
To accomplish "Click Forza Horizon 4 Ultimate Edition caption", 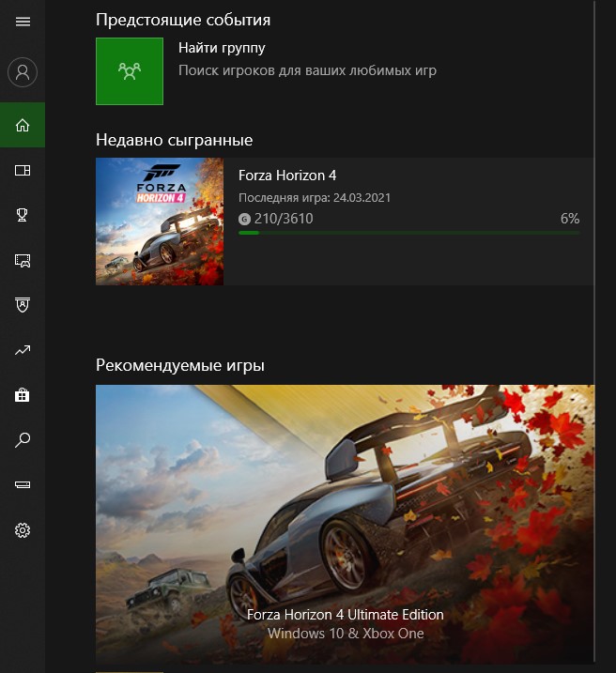I will tap(346, 615).
